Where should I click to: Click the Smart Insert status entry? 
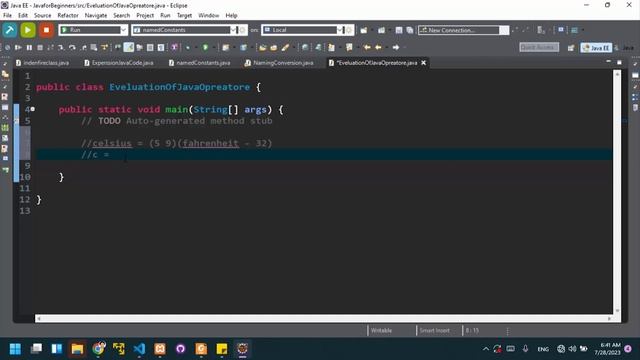[434, 331]
